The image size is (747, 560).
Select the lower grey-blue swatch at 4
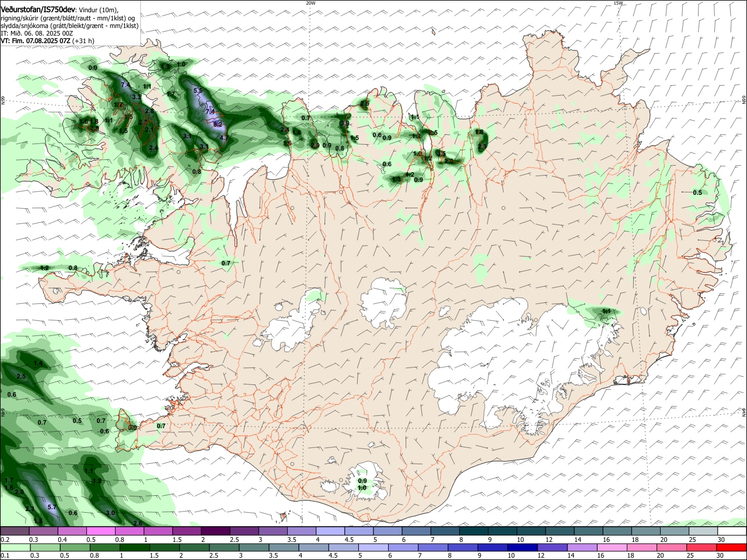314,547
